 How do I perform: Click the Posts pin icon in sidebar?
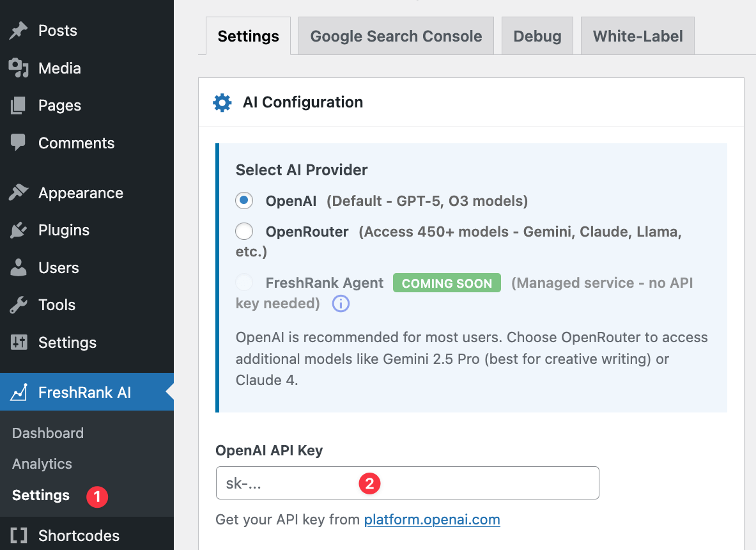point(19,30)
